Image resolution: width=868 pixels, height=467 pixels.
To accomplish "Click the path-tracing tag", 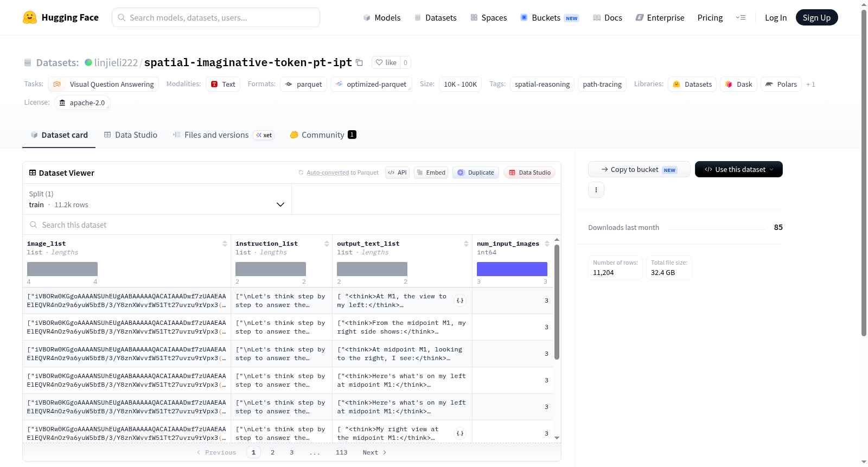I will [602, 84].
